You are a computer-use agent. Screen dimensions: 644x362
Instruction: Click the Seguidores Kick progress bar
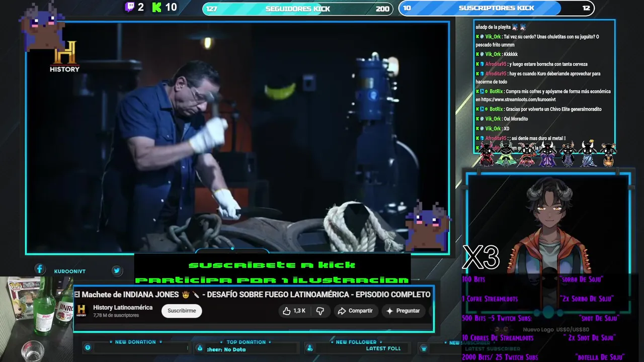point(298,9)
